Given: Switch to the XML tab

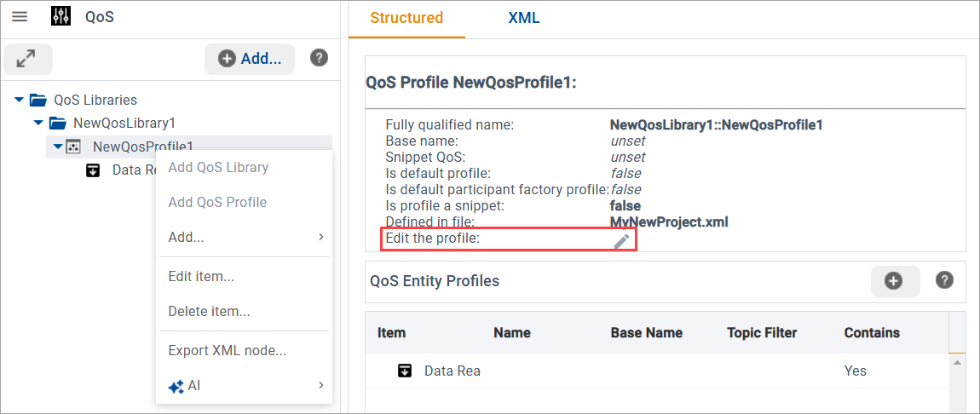Looking at the screenshot, I should coord(523,18).
